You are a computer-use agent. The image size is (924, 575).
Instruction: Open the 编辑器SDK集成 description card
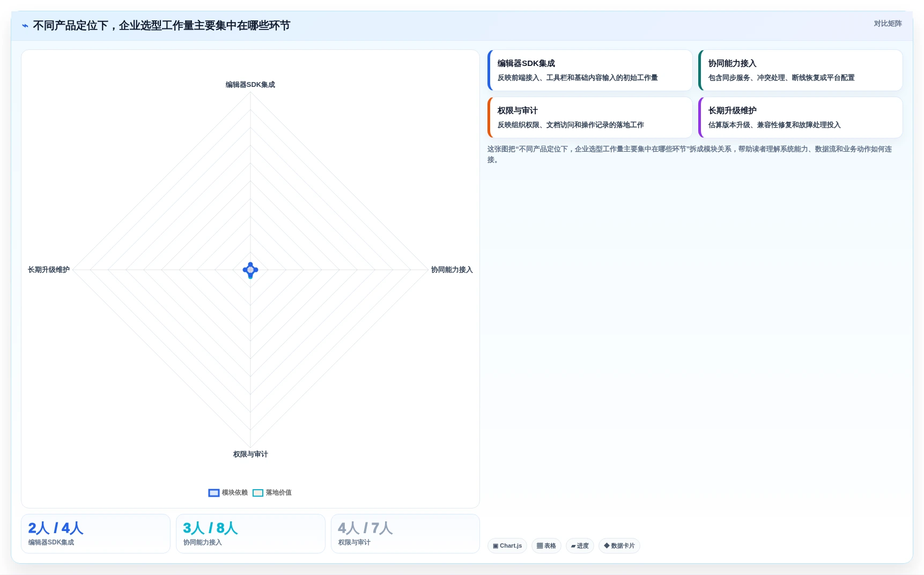(590, 70)
